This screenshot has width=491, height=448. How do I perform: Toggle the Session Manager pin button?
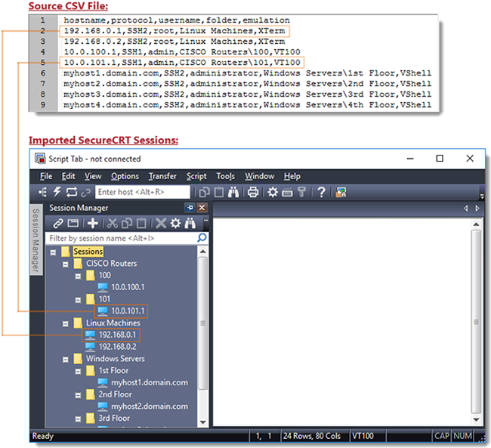click(189, 208)
